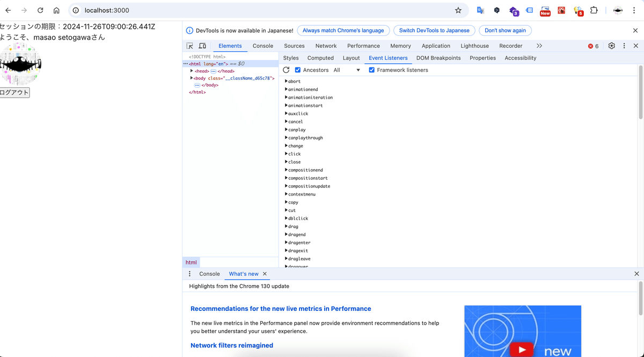644x357 pixels.
Task: Expand the change event listener
Action: [x=287, y=146]
